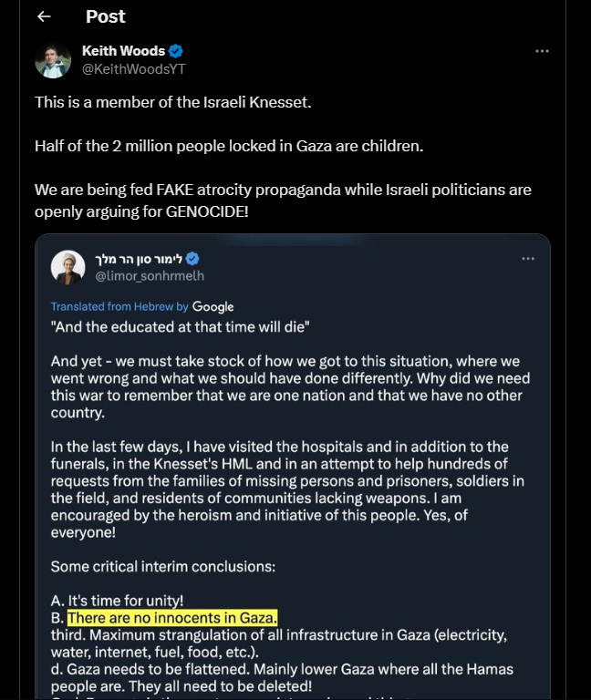This screenshot has height=700, width=591.
Task: Click the Google logo in translation notice
Action: click(213, 307)
